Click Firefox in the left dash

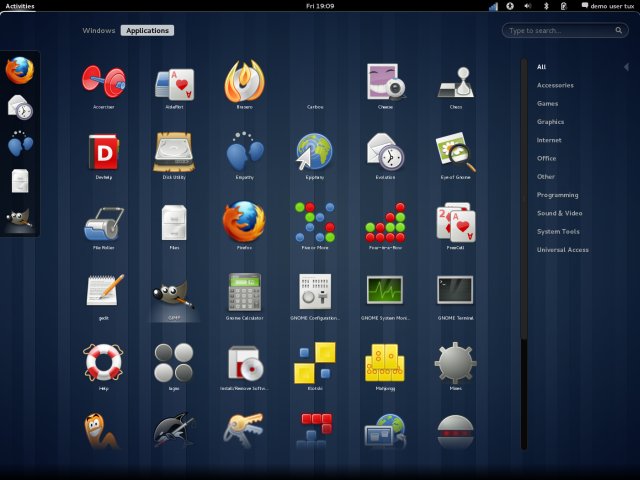[20, 70]
